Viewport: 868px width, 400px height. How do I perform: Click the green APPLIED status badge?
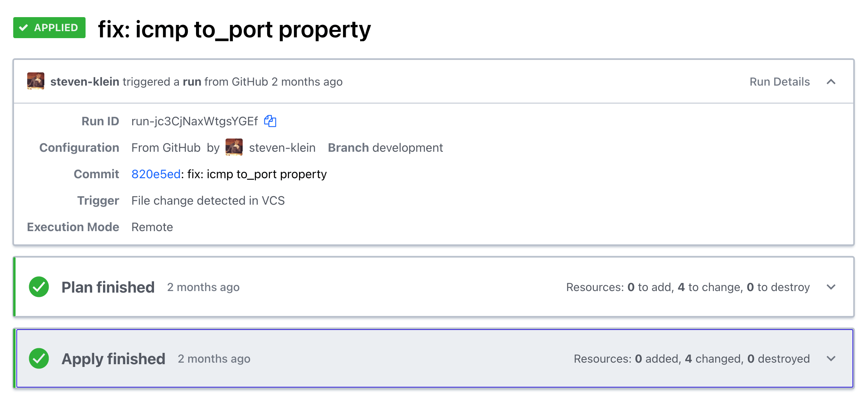click(x=49, y=28)
